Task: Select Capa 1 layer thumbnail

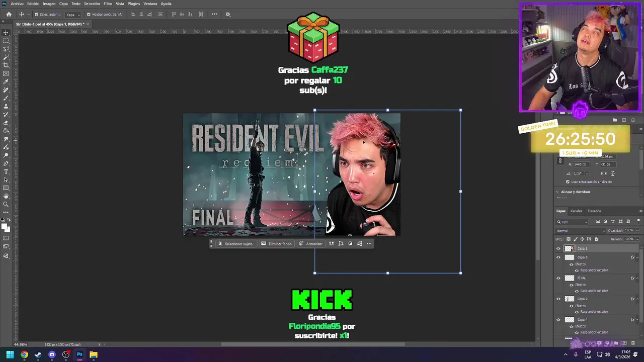Action: [569, 248]
